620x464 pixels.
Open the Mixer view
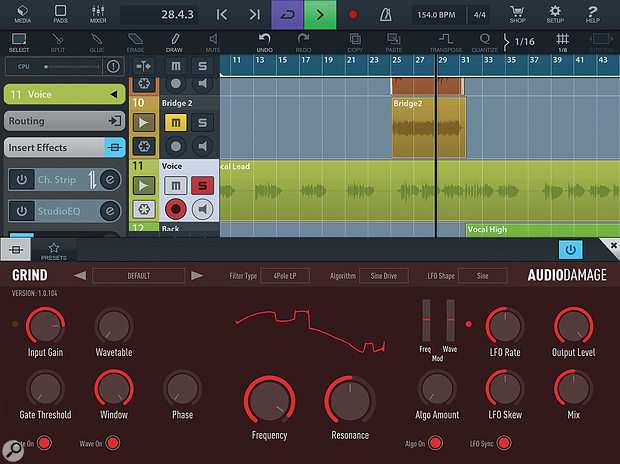pos(98,14)
